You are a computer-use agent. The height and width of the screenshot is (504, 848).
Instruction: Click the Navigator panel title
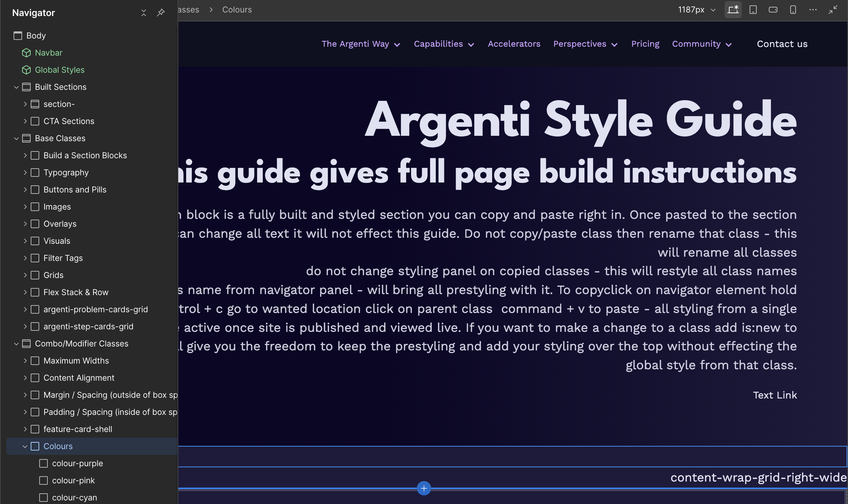[x=34, y=13]
